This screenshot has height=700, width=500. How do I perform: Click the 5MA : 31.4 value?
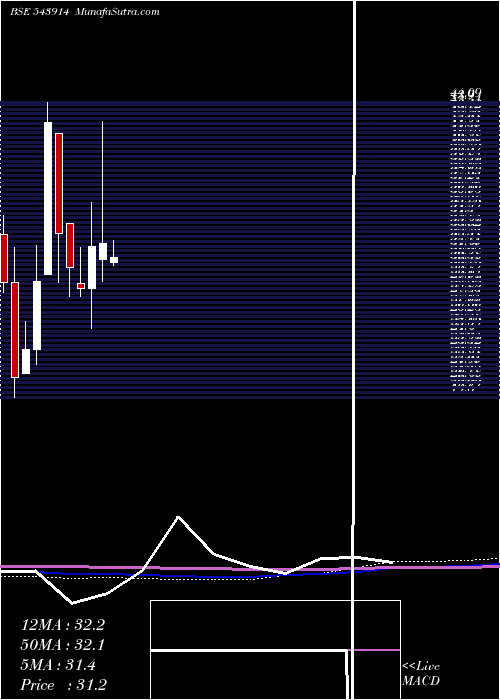click(58, 665)
